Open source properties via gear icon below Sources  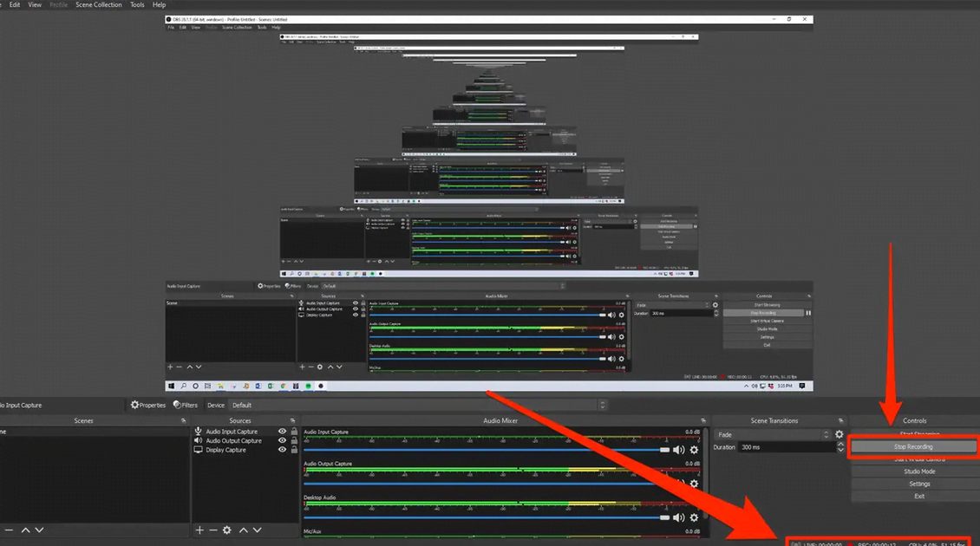coord(226,530)
